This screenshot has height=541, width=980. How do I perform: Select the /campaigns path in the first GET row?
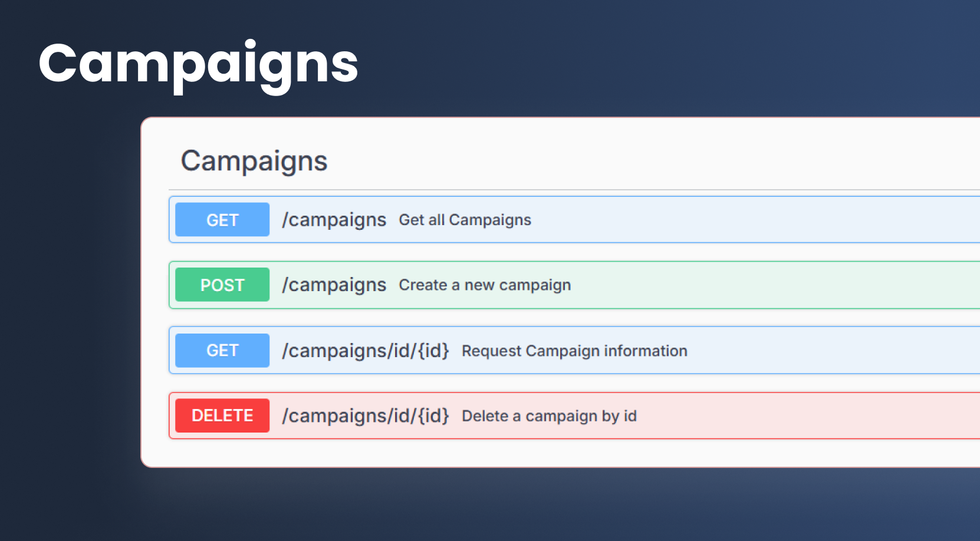tap(334, 220)
